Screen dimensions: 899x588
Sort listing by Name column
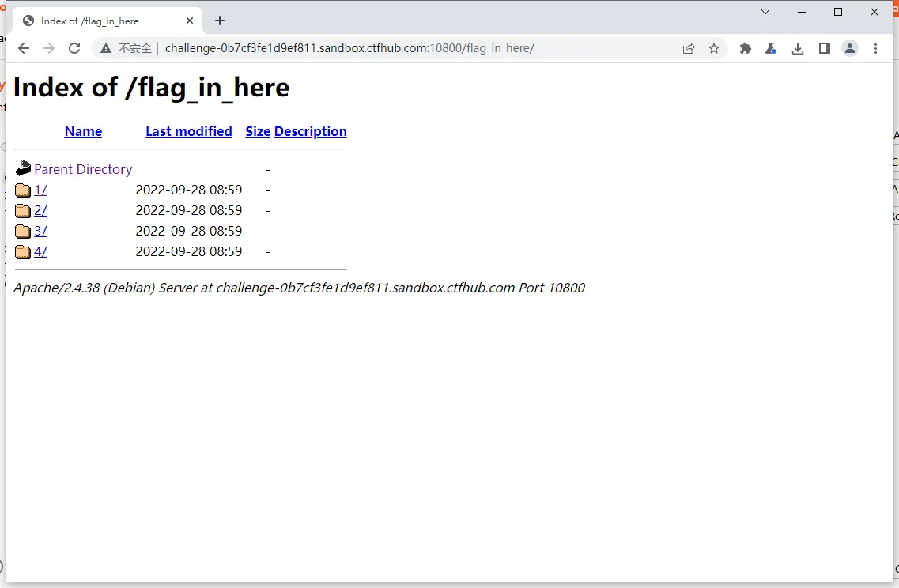point(83,131)
